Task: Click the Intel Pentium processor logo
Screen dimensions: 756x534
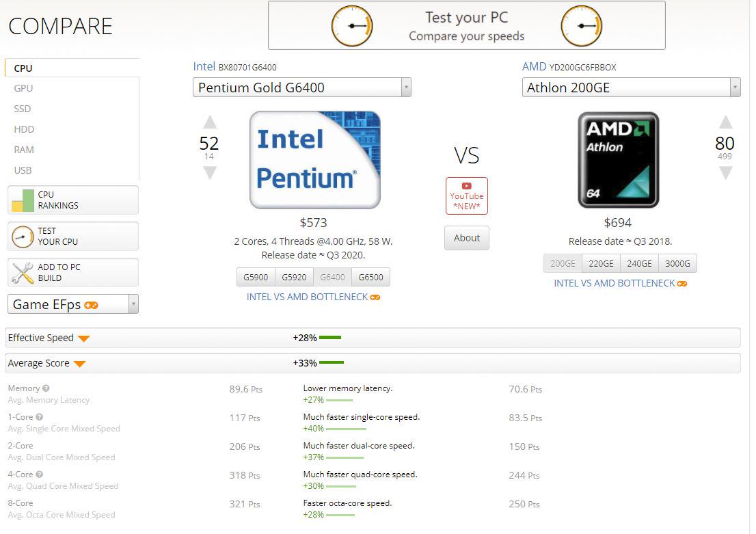Action: pos(314,159)
